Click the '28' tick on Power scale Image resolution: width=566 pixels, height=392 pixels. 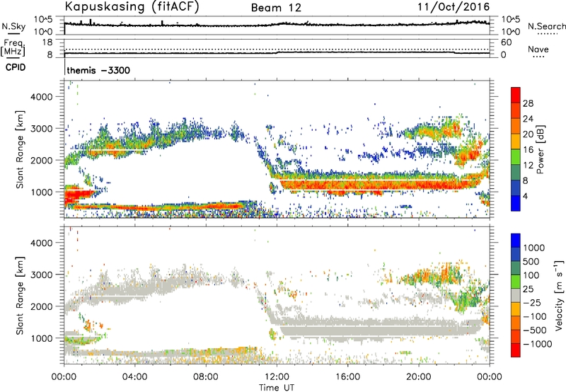(x=528, y=103)
